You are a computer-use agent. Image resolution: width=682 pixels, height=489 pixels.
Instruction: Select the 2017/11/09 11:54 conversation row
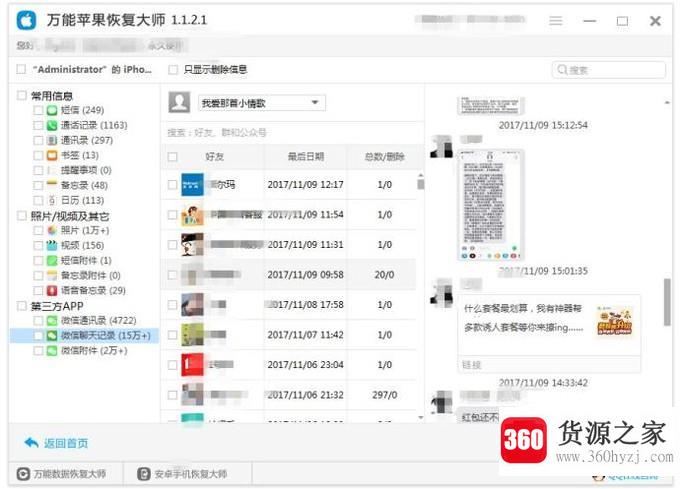coord(289,215)
